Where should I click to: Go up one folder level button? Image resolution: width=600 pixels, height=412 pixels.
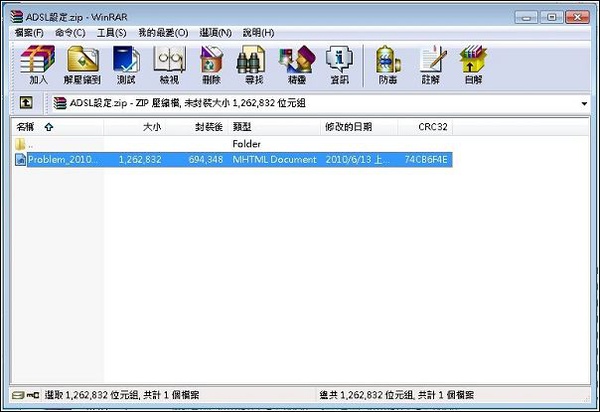pyautogui.click(x=26, y=103)
